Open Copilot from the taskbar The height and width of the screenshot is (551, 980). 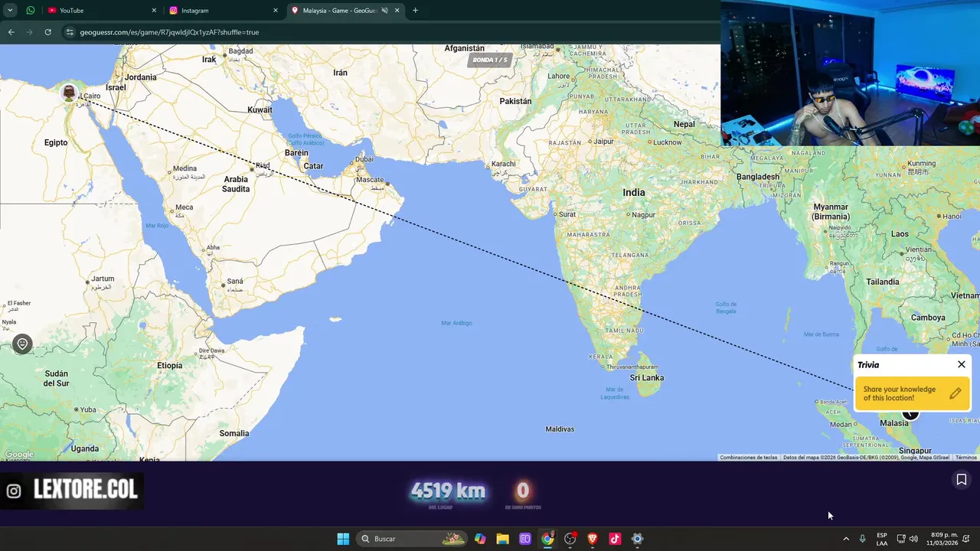click(480, 539)
